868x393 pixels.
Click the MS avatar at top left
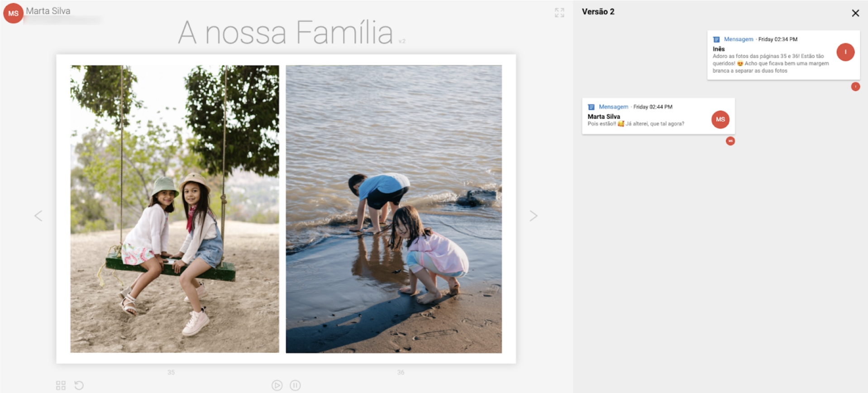[x=13, y=13]
